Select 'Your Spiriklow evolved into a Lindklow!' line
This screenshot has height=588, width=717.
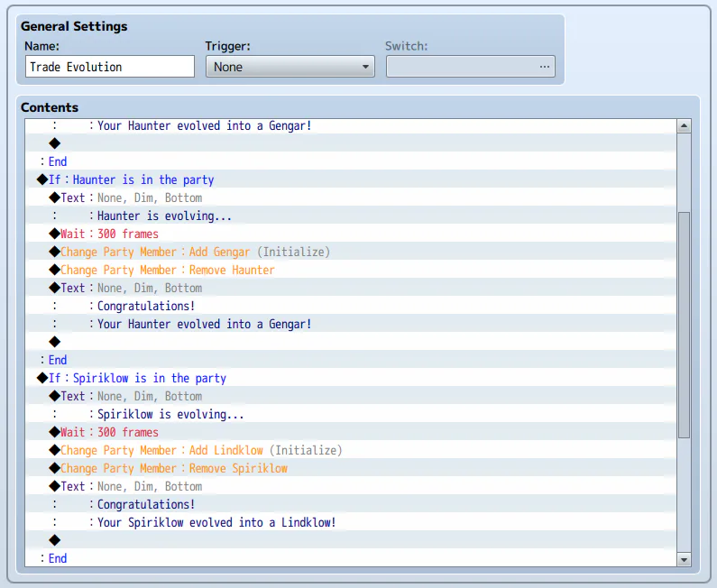tap(216, 522)
